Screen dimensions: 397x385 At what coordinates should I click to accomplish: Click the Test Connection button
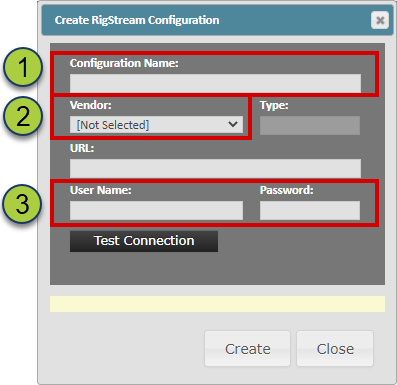[144, 241]
